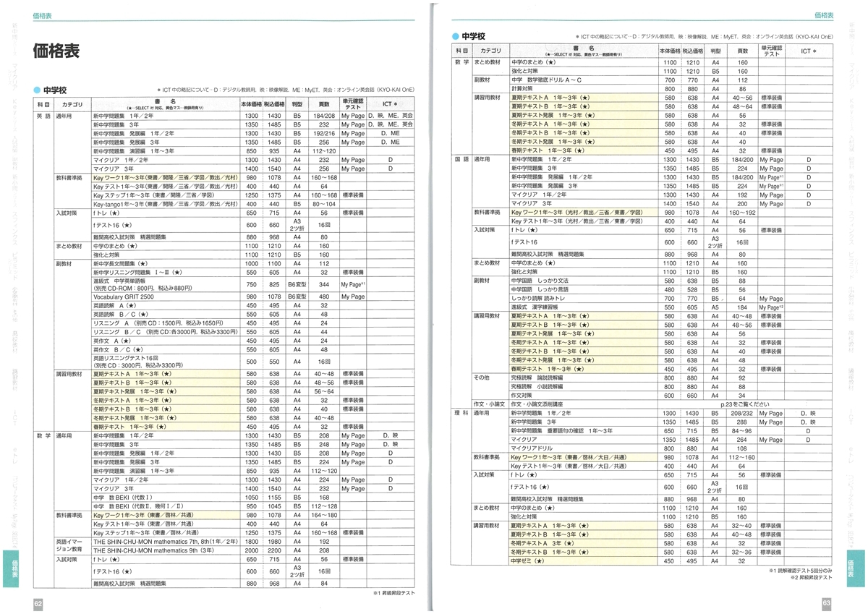Select 中学ゼミ（★）
This screenshot has height=614, width=868.
tap(529, 560)
